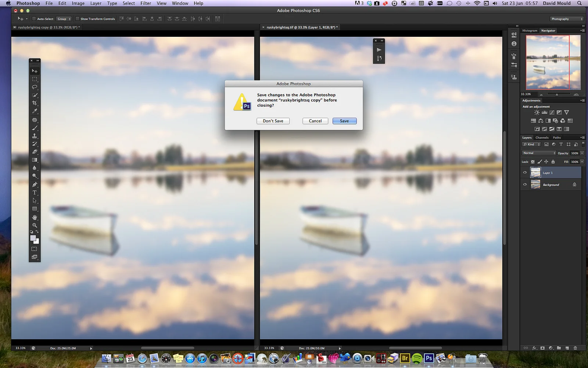Open the Auto-Select Group dropdown
Image resolution: width=588 pixels, height=368 pixels.
pyautogui.click(x=64, y=19)
